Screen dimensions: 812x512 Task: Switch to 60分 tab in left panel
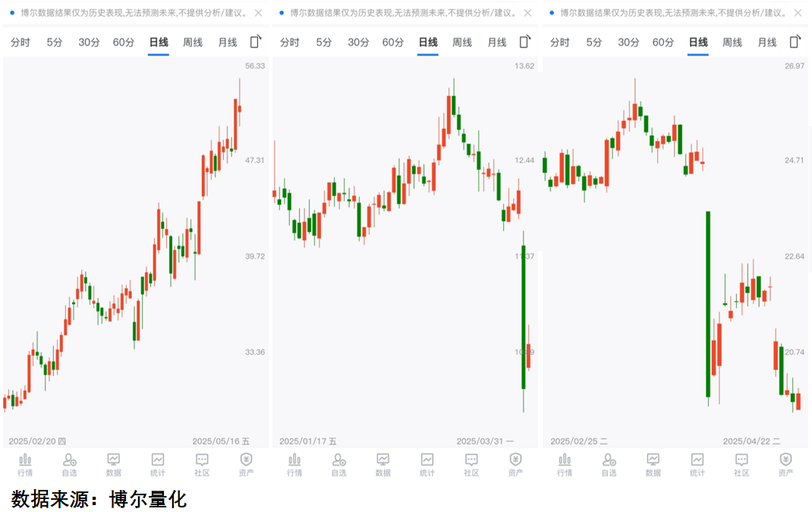[x=124, y=42]
